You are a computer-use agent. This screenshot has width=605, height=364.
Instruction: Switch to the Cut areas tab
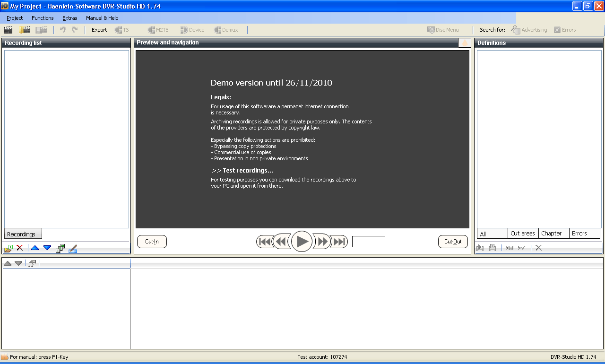click(x=522, y=233)
